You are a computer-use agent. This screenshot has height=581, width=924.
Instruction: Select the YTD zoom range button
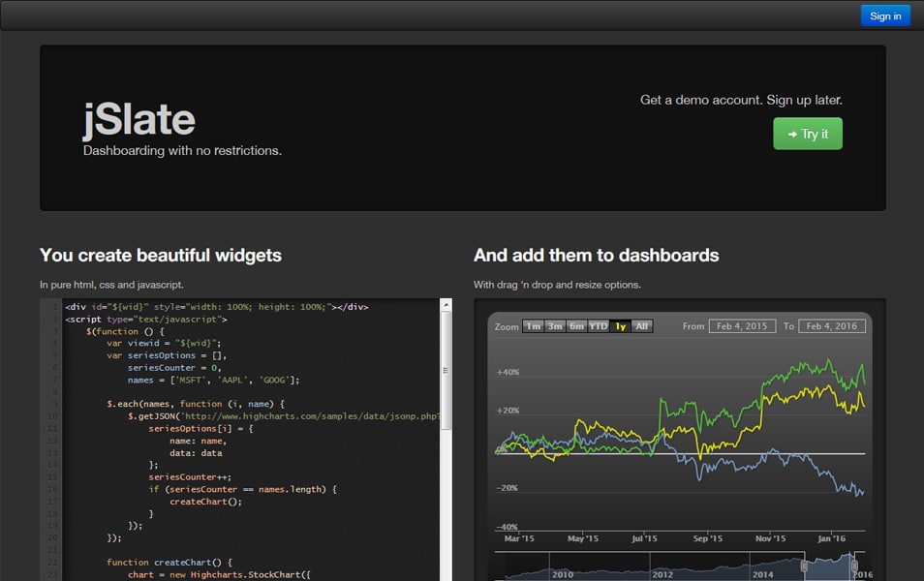click(599, 326)
